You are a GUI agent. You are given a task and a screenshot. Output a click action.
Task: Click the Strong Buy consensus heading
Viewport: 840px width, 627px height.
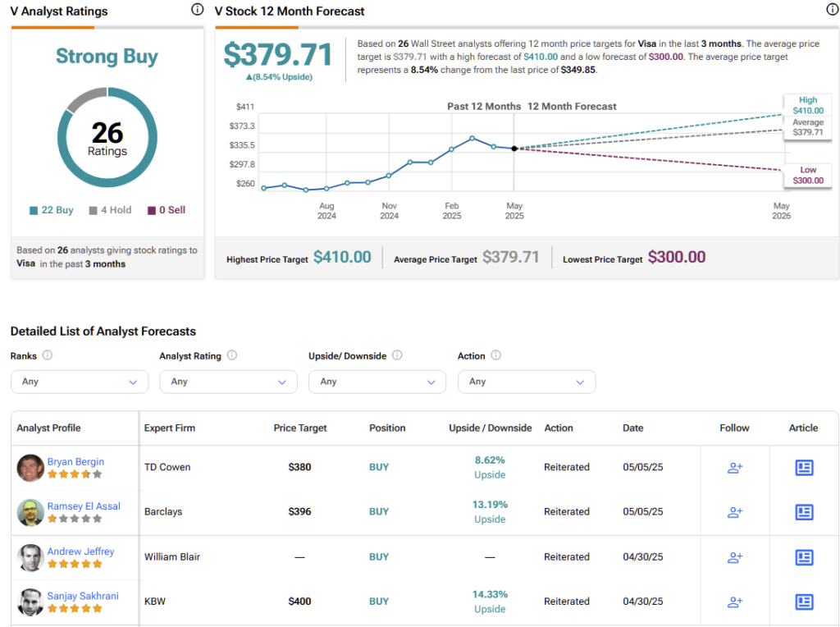click(x=107, y=57)
